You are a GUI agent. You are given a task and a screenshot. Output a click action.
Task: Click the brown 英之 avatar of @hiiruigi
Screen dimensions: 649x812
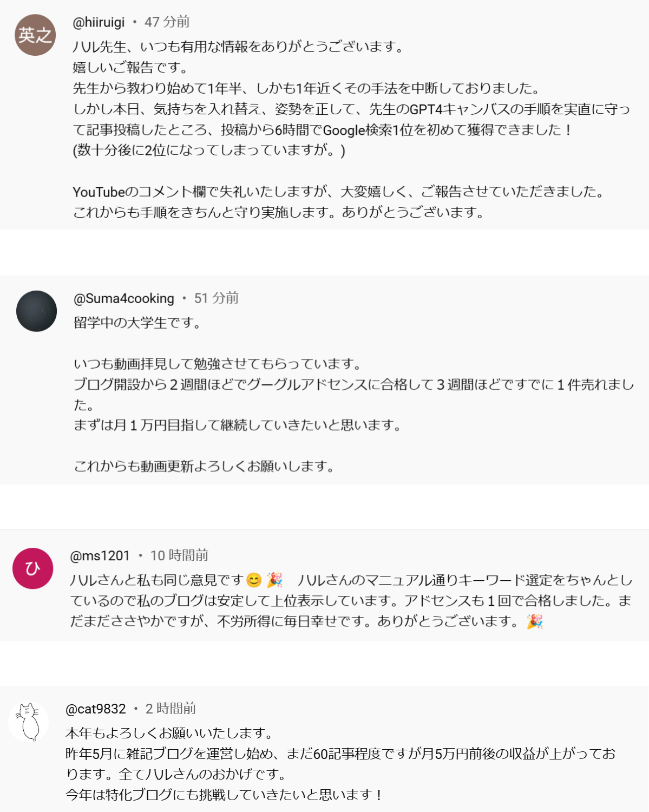coord(35,35)
